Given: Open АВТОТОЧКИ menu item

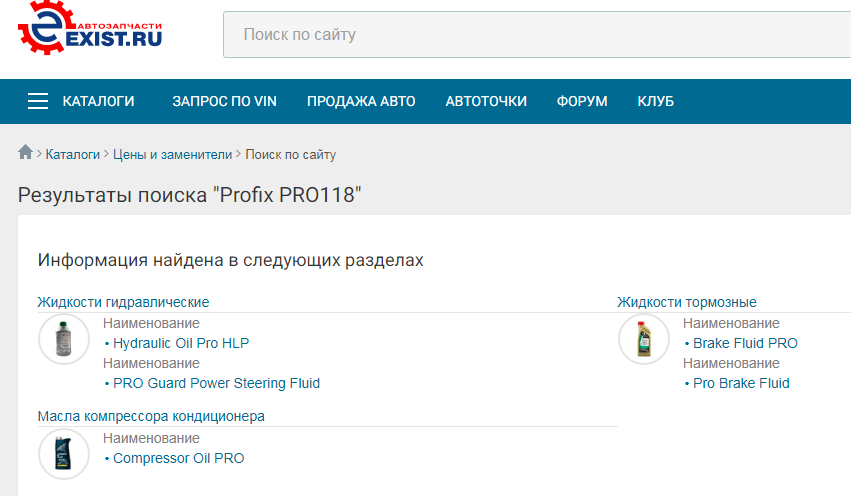Looking at the screenshot, I should pos(486,101).
